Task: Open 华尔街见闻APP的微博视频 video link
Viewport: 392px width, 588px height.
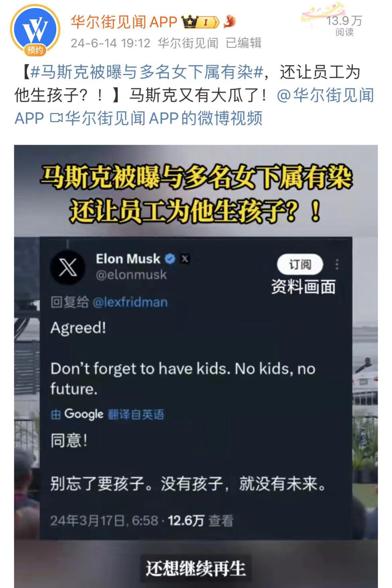Action: (163, 118)
